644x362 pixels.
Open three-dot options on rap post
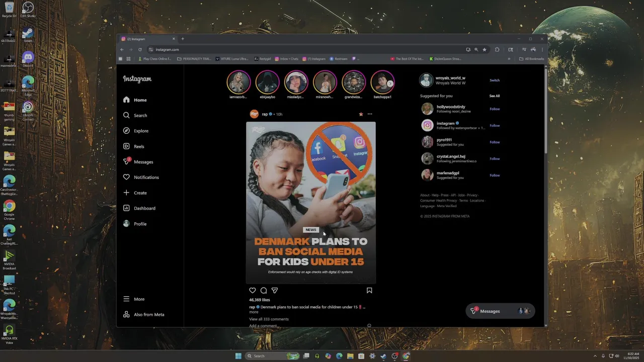pyautogui.click(x=370, y=114)
